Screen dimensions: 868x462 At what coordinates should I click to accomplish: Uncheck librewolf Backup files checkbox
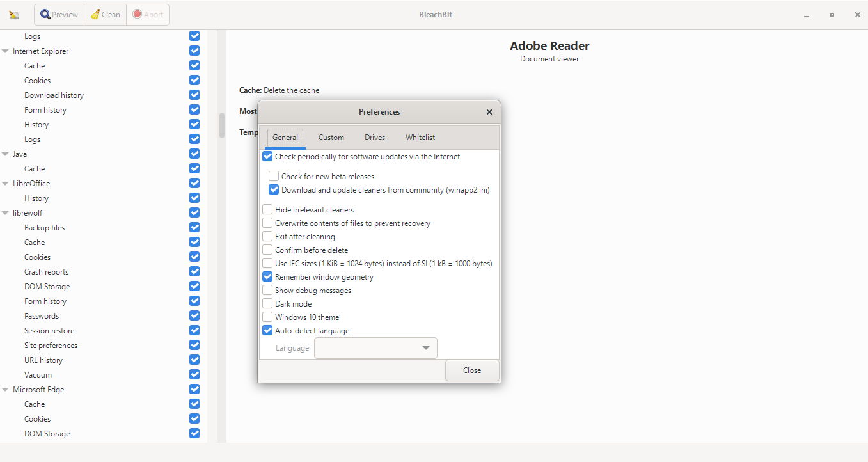pyautogui.click(x=194, y=227)
